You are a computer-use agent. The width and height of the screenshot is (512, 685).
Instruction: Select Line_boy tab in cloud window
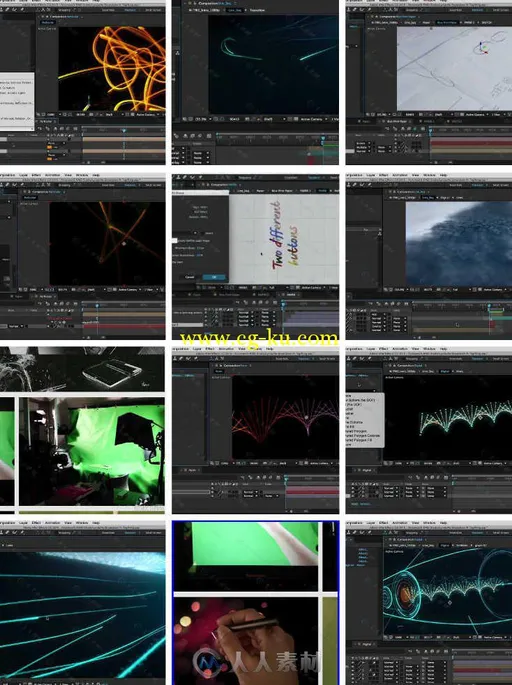pyautogui.click(x=427, y=197)
